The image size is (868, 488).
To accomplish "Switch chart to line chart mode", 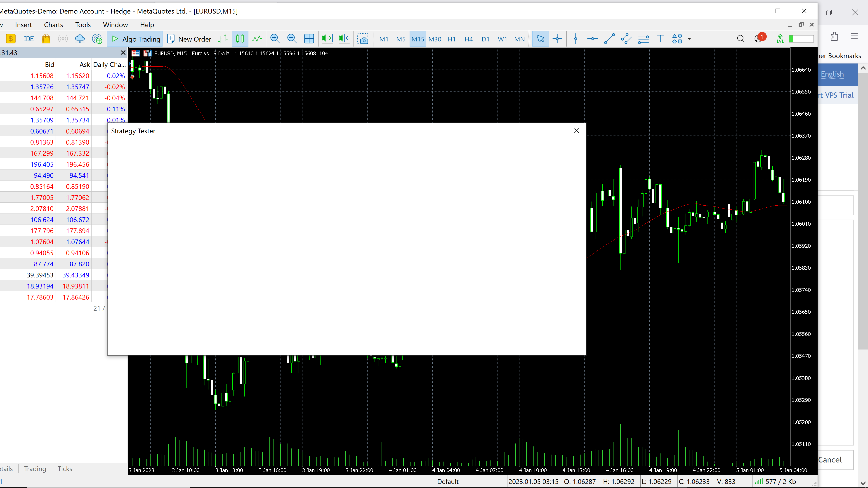I will (257, 39).
